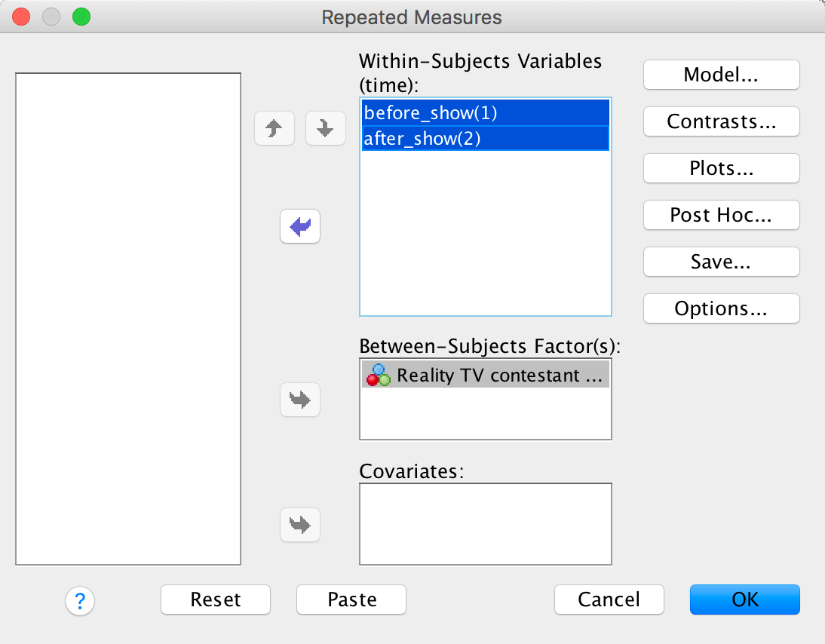
Task: Click the blue arrow to remove within-subjects variables
Action: click(x=300, y=226)
